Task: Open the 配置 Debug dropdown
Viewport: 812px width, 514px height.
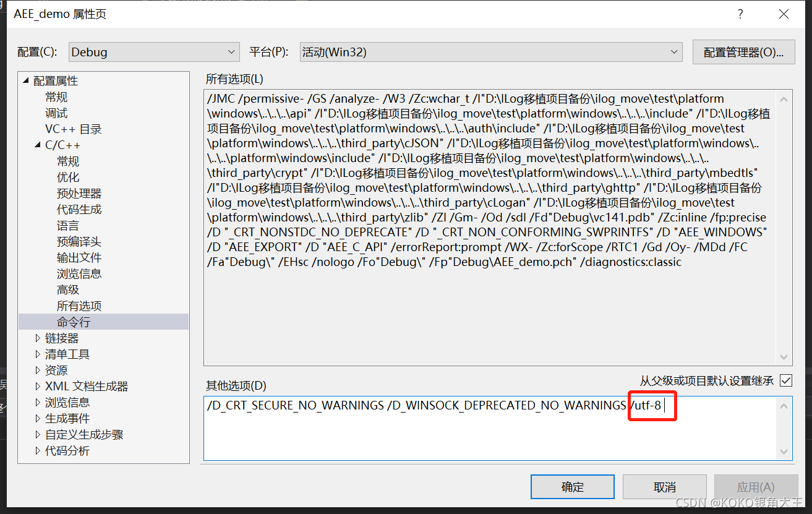Action: (154, 52)
